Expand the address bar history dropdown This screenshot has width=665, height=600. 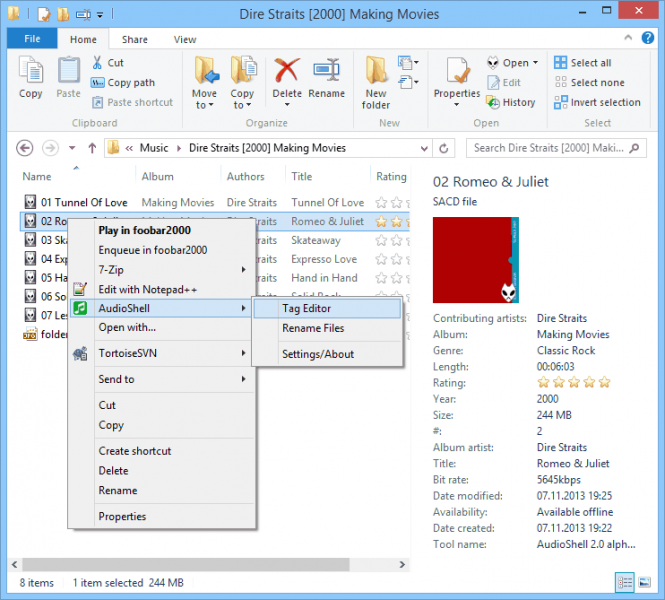click(424, 148)
